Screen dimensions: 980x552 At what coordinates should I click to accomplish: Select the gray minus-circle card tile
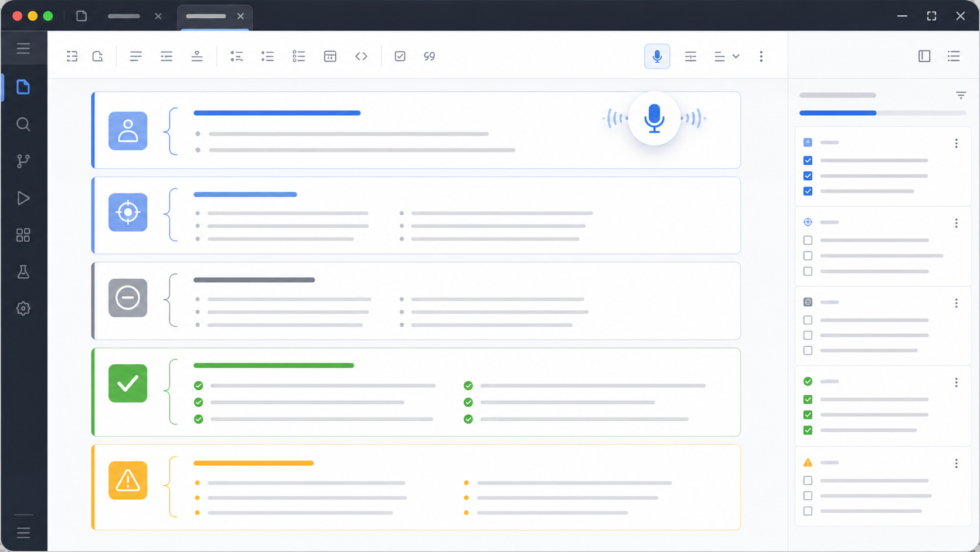coord(128,297)
